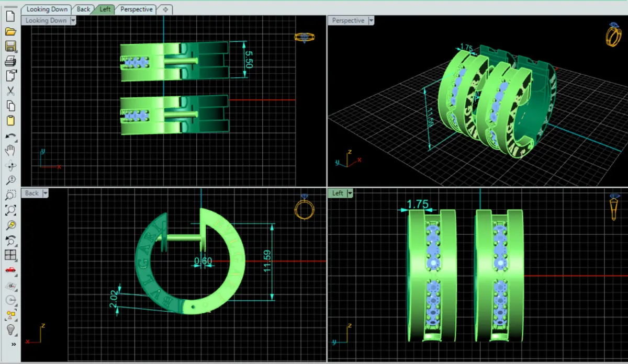
Task: Select the 1.75 dimension in Left viewport
Action: (x=418, y=204)
